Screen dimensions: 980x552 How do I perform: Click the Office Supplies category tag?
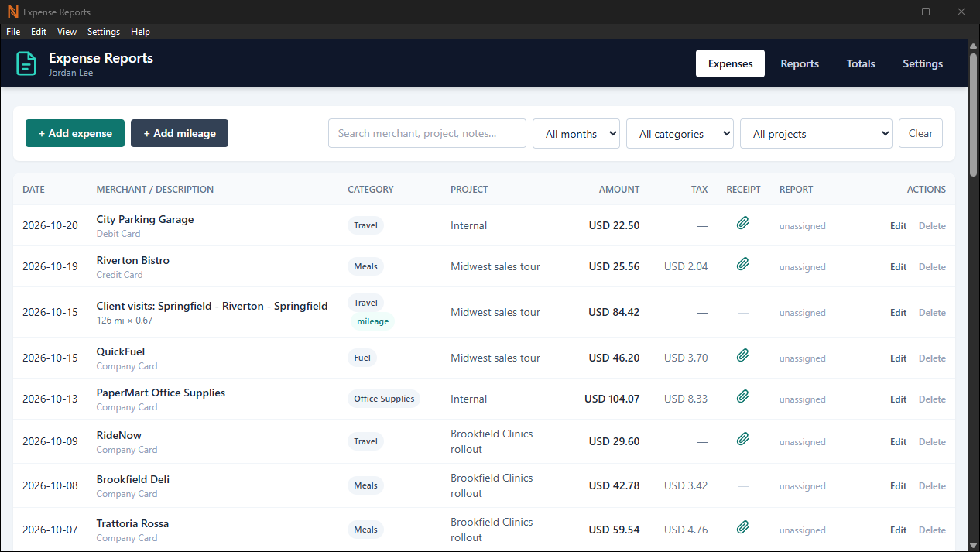click(384, 399)
